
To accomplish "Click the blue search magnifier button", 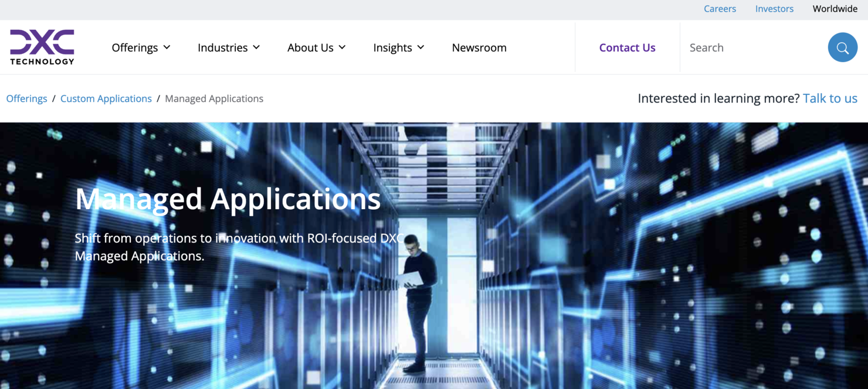I will [x=843, y=47].
